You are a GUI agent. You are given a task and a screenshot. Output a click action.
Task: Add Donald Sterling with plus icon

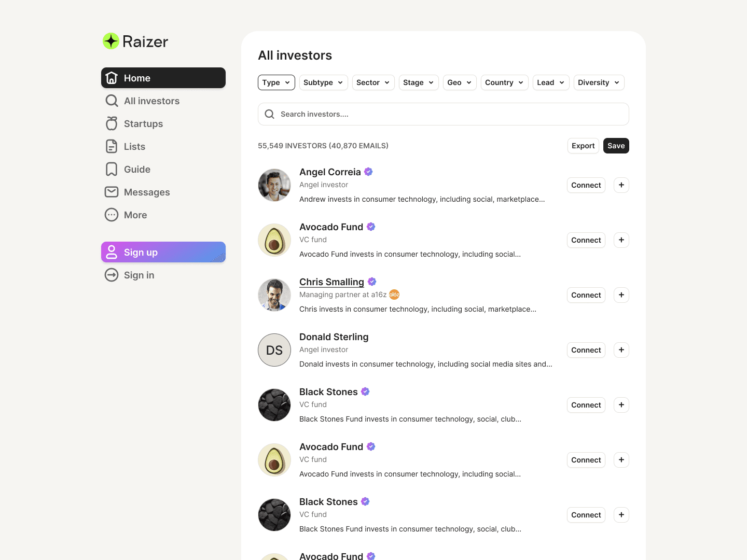tap(621, 350)
